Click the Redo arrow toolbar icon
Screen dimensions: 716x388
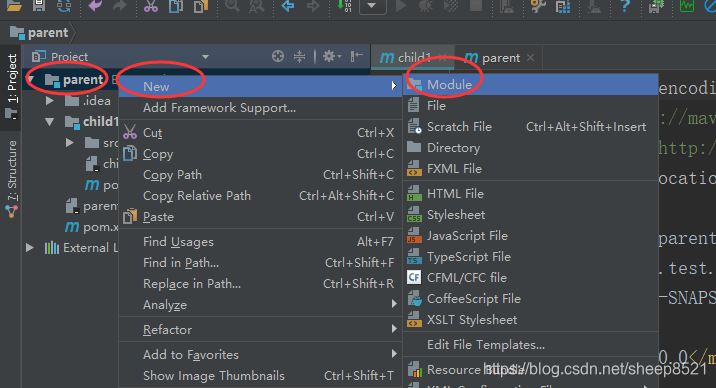tap(120, 5)
